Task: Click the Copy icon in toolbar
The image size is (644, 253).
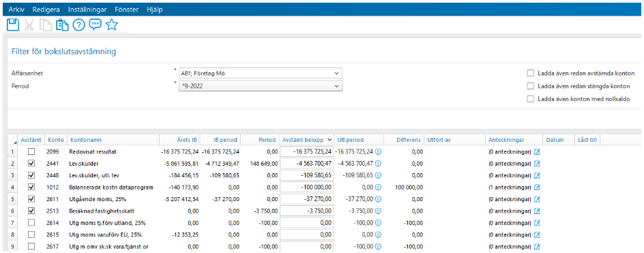Action: click(x=45, y=25)
